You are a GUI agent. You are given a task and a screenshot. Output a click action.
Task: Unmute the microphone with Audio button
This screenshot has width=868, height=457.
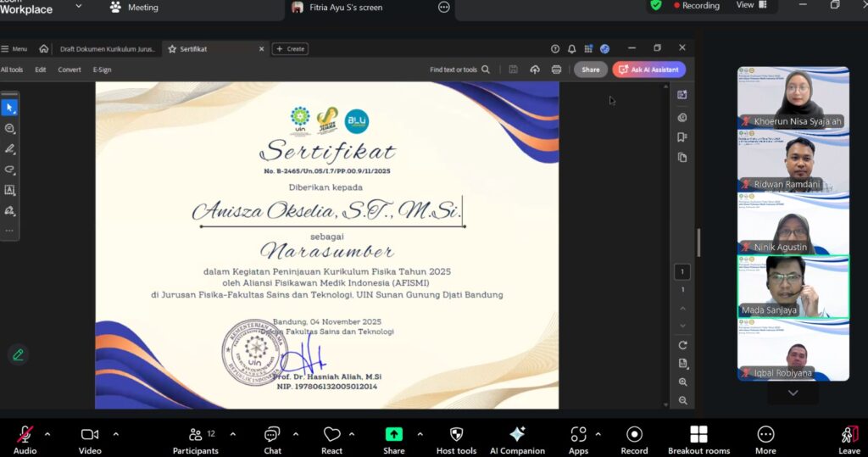tap(25, 437)
